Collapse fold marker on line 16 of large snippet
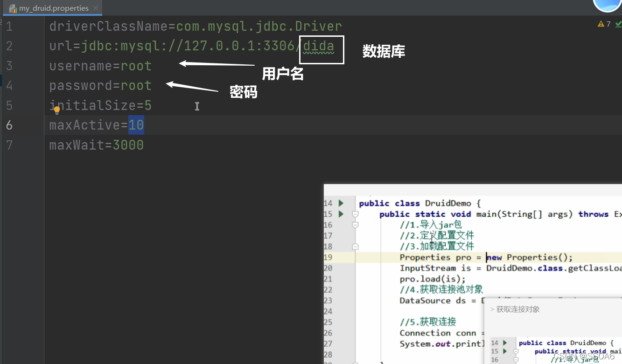 (355, 225)
